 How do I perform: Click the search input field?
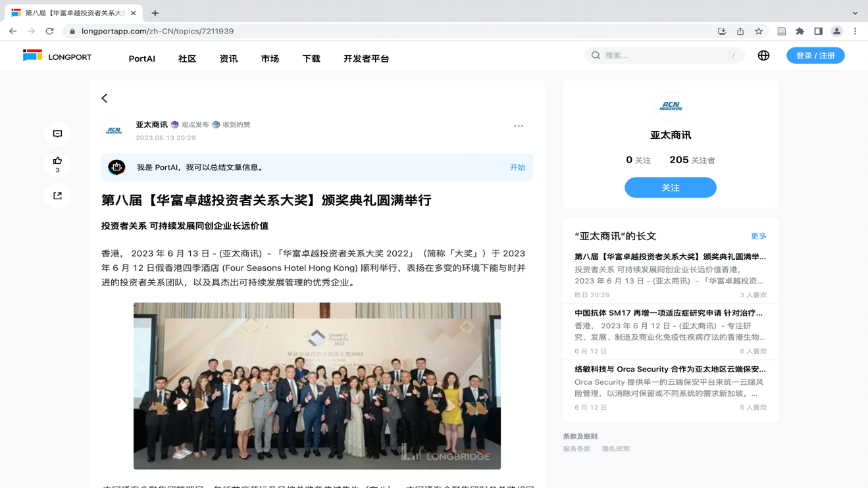[665, 55]
